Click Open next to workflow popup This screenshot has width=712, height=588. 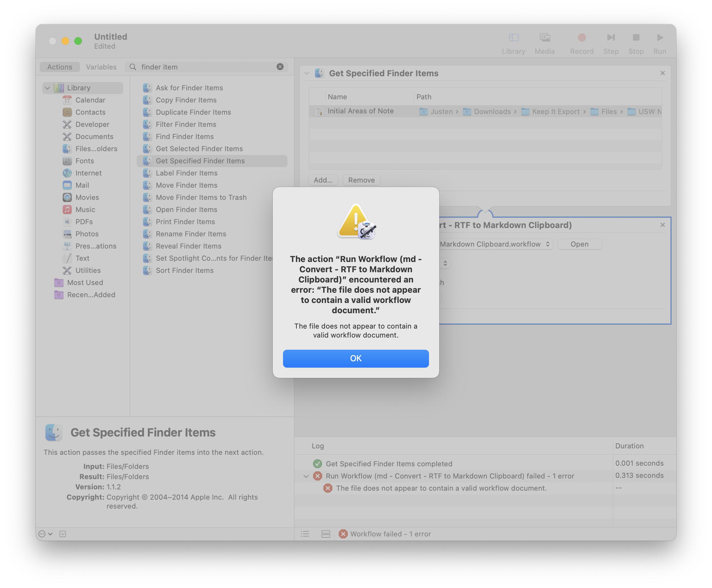[579, 244]
